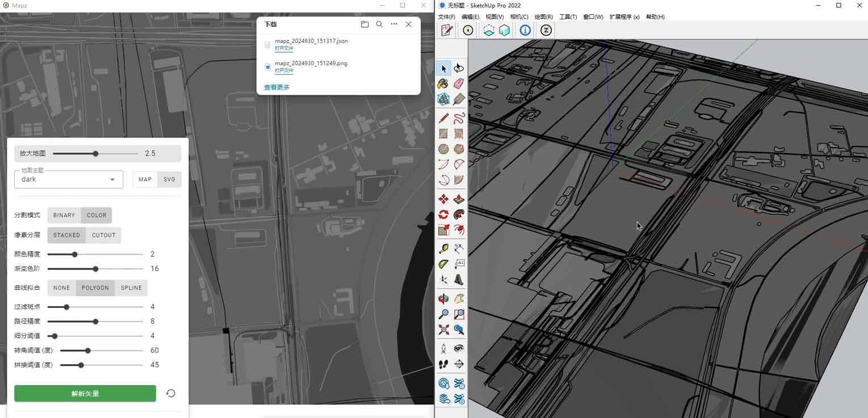Open the 扩展程序 menu

(x=624, y=17)
